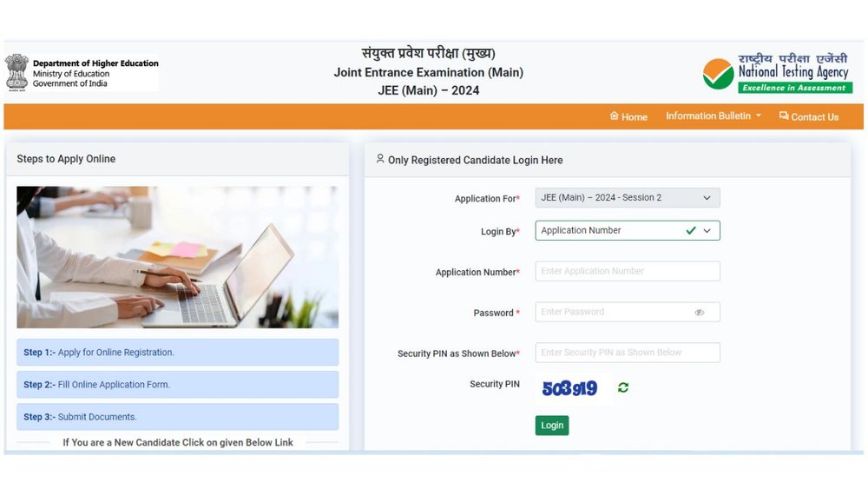Click the user icon beside Registered Candidate

pyautogui.click(x=380, y=159)
